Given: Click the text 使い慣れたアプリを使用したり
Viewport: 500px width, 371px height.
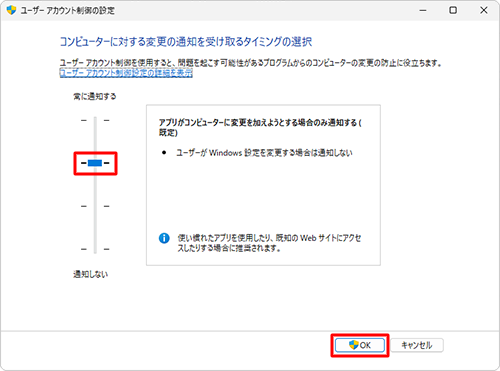Looking at the screenshot, I should pyautogui.click(x=269, y=243).
